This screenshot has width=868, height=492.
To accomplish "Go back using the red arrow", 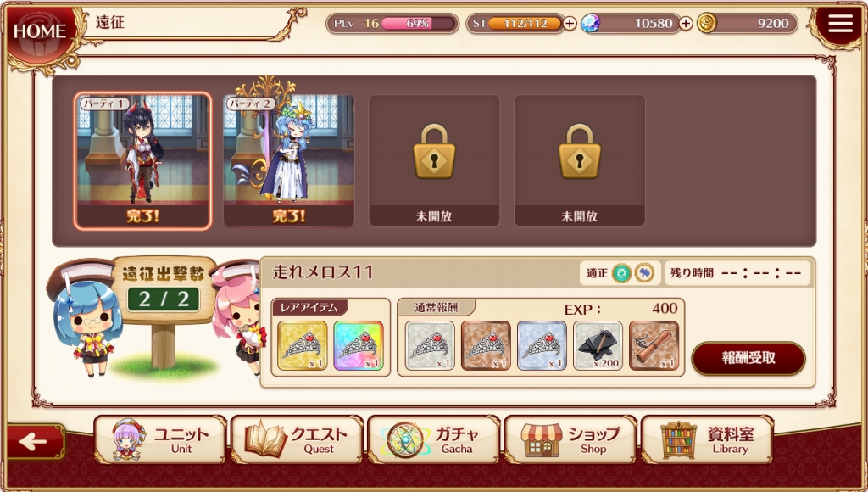I will [x=36, y=442].
